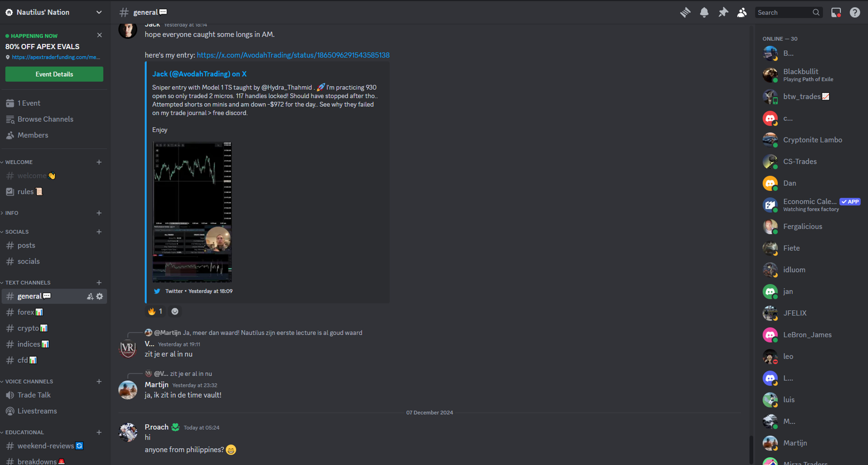This screenshot has width=868, height=465.
Task: Create channel in SOCIALS category
Action: [x=99, y=232]
